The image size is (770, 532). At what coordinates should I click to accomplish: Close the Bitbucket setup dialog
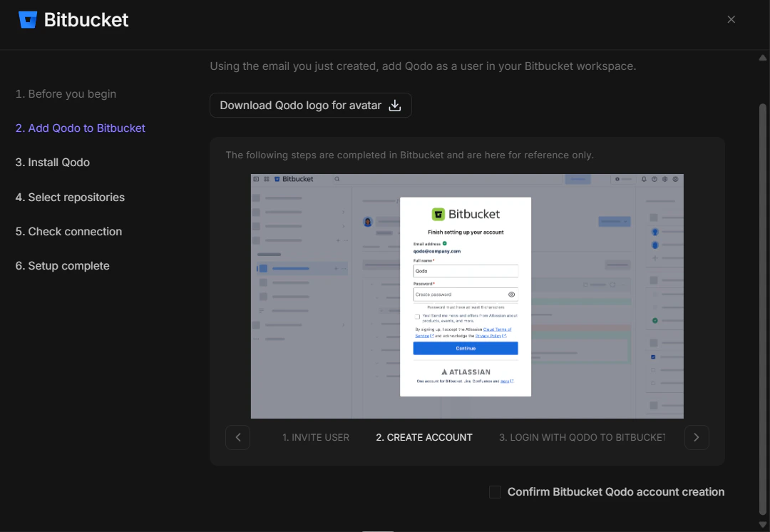tap(731, 19)
